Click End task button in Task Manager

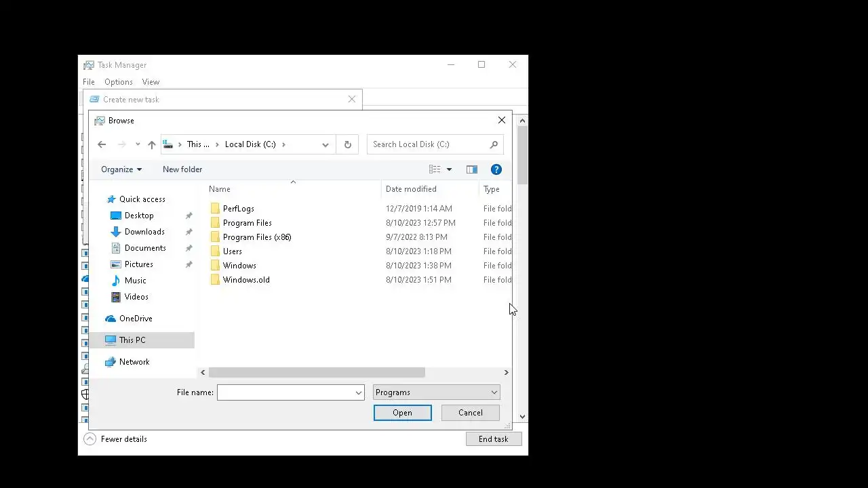click(494, 439)
